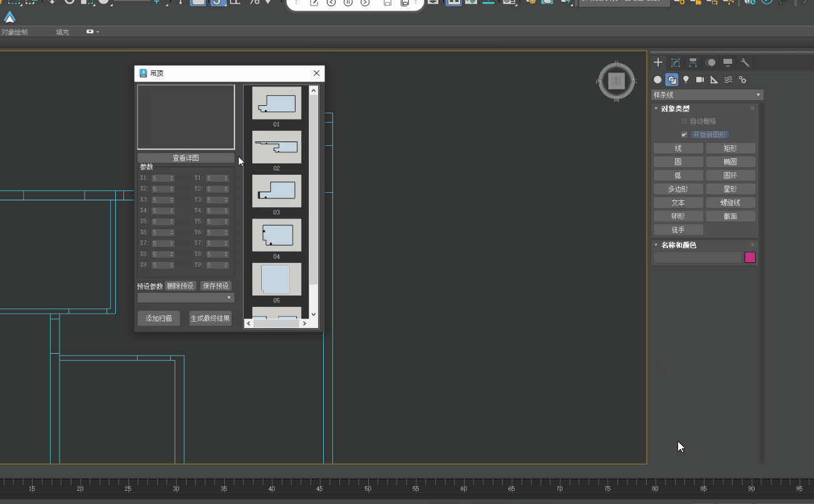Click the thumbnail list scroll down arrow
Screen dimensions: 814x504
[314, 314]
